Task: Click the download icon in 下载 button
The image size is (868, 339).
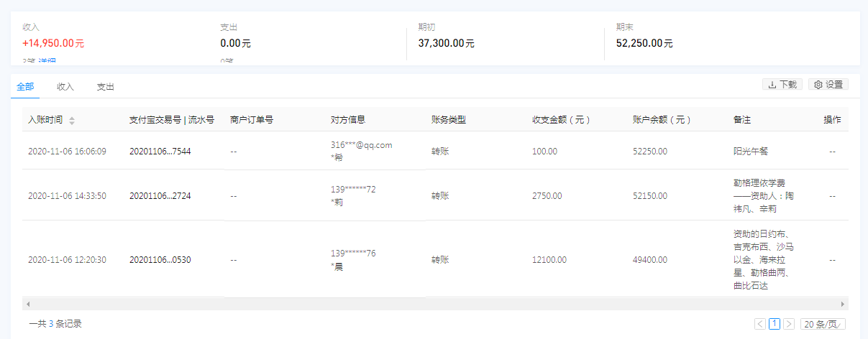Action: (772, 85)
